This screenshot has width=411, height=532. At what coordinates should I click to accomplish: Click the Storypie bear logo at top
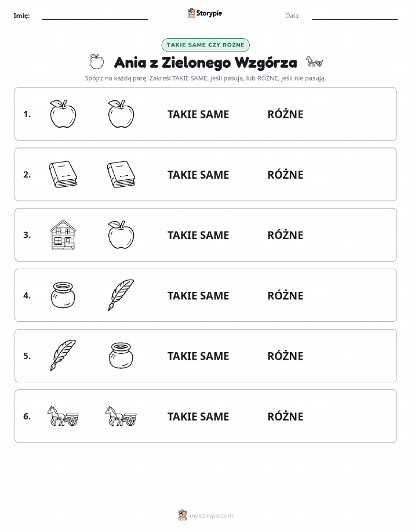pos(192,13)
